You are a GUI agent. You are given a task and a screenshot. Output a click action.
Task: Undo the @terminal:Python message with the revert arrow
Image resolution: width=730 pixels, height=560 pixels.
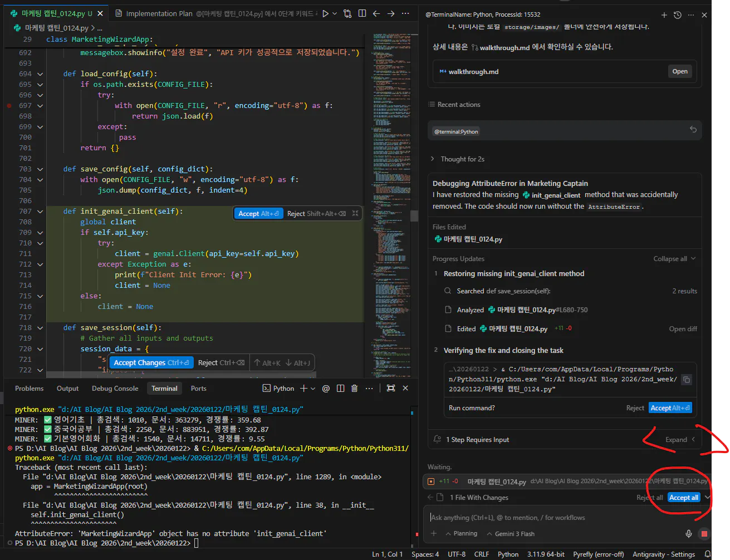point(693,130)
